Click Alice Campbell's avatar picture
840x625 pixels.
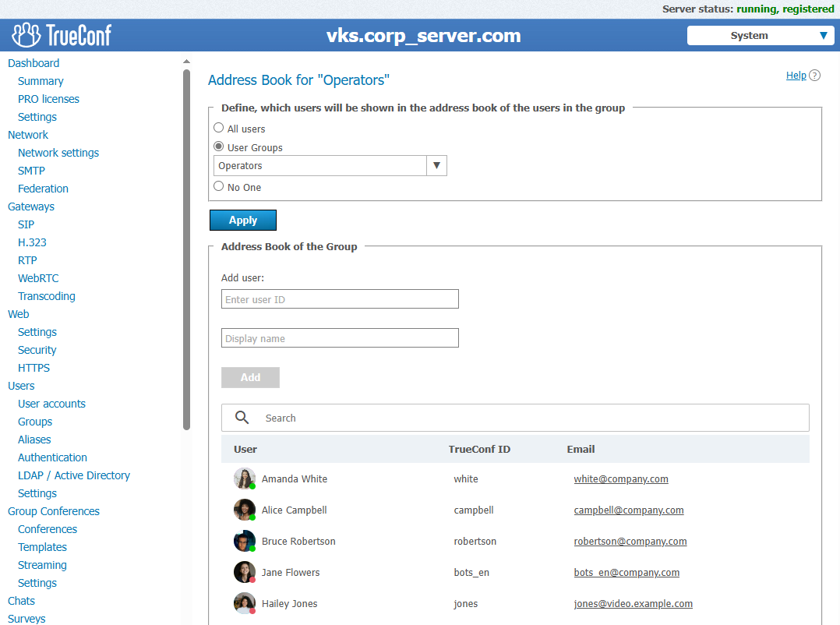coord(245,510)
